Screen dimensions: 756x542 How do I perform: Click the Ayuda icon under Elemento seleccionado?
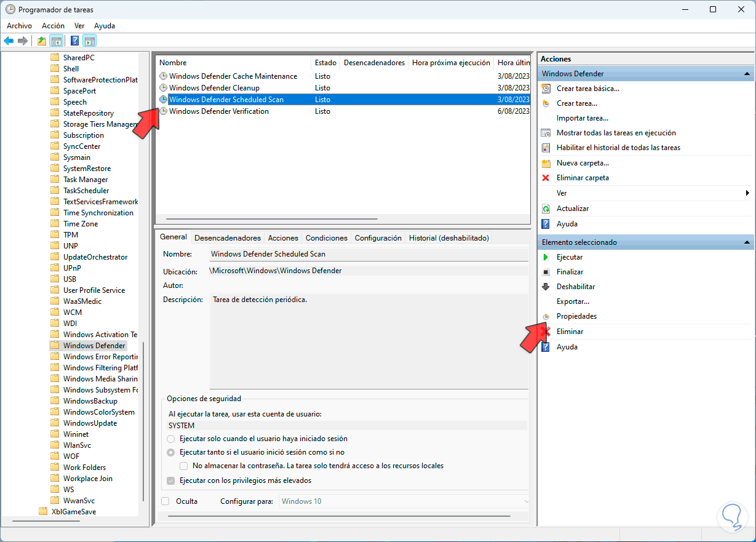(546, 347)
